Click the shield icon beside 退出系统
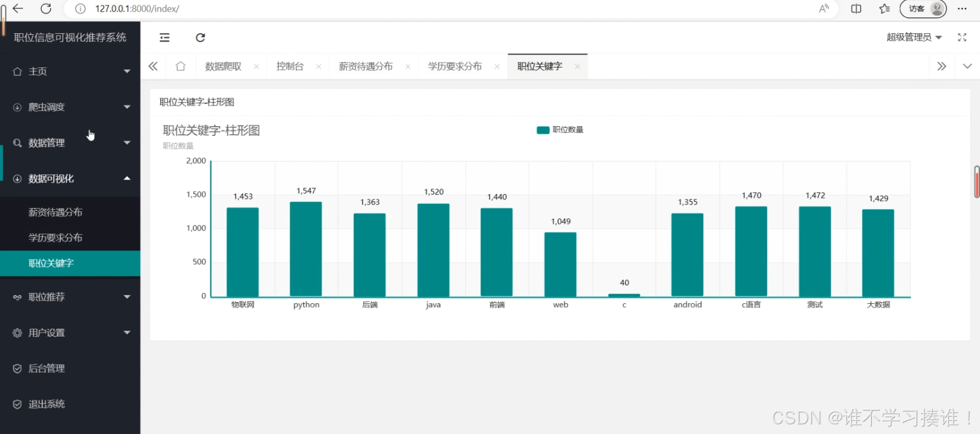The height and width of the screenshot is (434, 980). pyautogui.click(x=17, y=404)
